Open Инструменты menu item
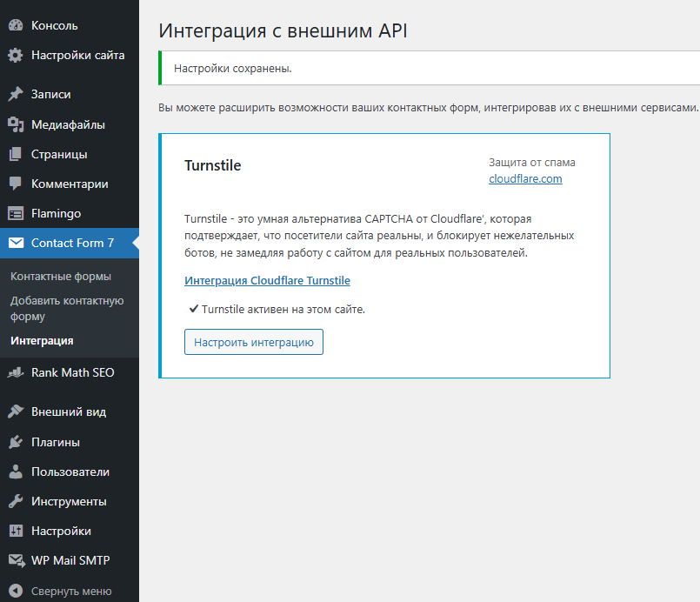Screen dimensions: 700x602 point(70,501)
